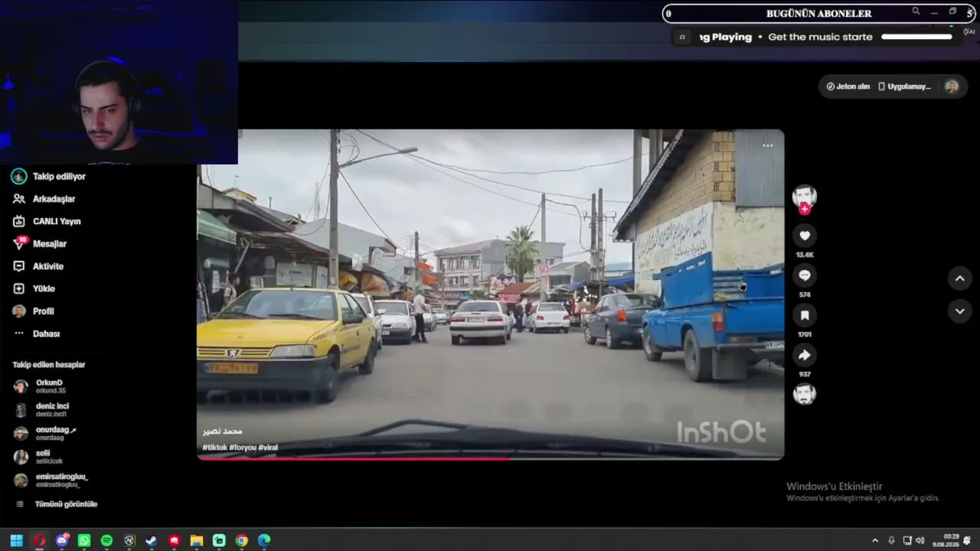Open the Windows Start menu
This screenshot has width=980, height=551.
(x=16, y=540)
